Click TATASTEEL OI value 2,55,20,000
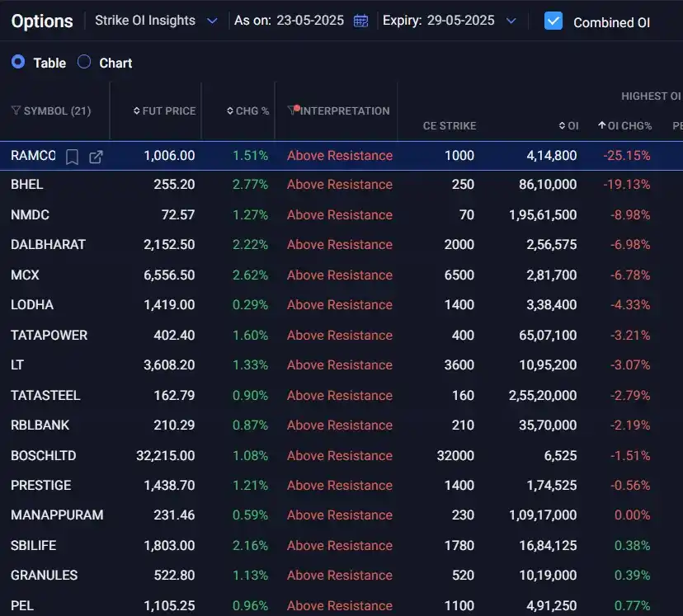Screen dimensions: 683x616 pyautogui.click(x=543, y=395)
